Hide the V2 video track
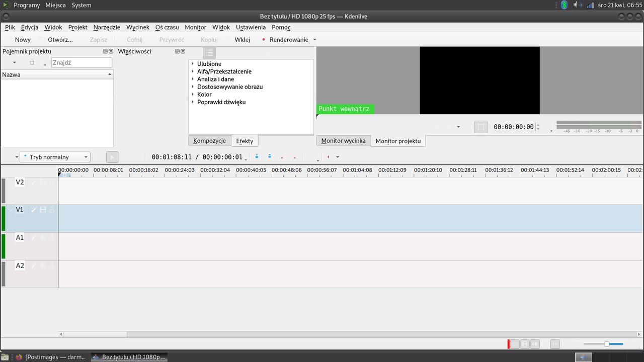The image size is (644, 362). pos(43,182)
